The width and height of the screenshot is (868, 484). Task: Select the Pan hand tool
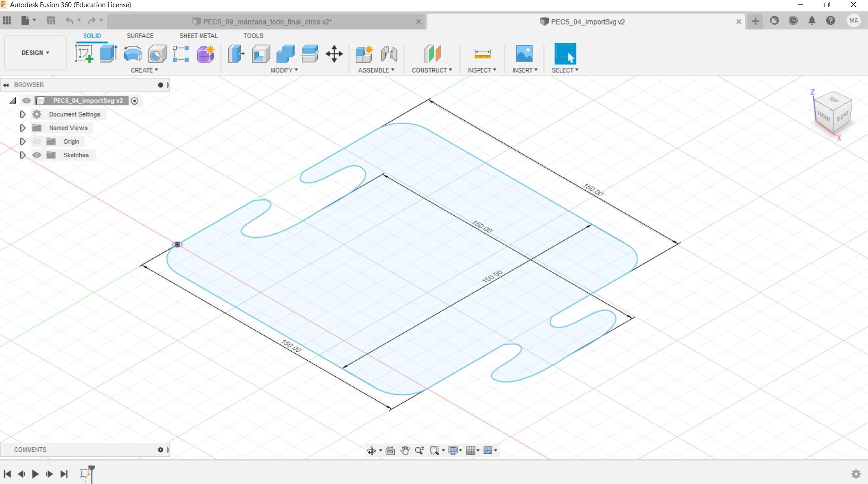[x=405, y=450]
